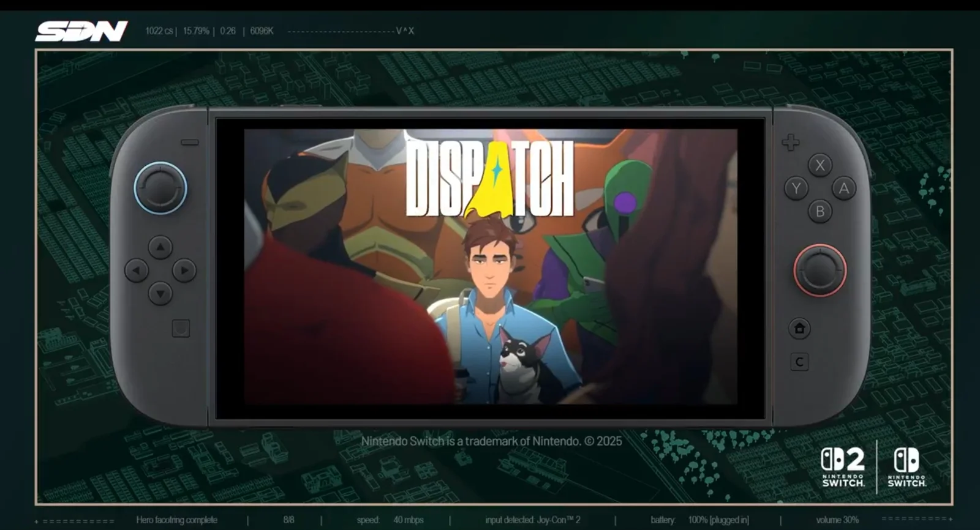Viewport: 980px width, 530px height.
Task: Click the C chat button
Action: point(799,362)
